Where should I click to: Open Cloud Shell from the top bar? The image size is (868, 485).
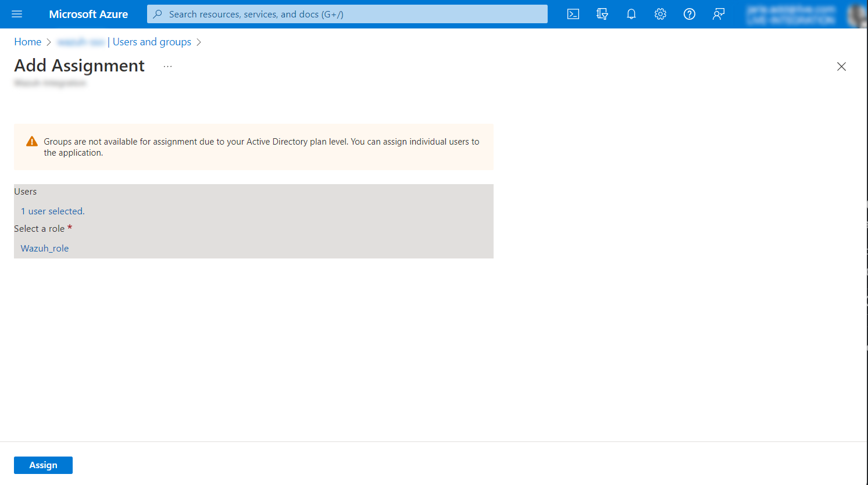(x=573, y=14)
